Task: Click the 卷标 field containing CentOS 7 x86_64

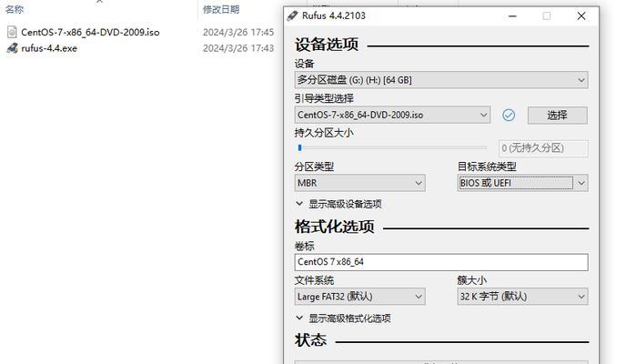Action: click(441, 262)
